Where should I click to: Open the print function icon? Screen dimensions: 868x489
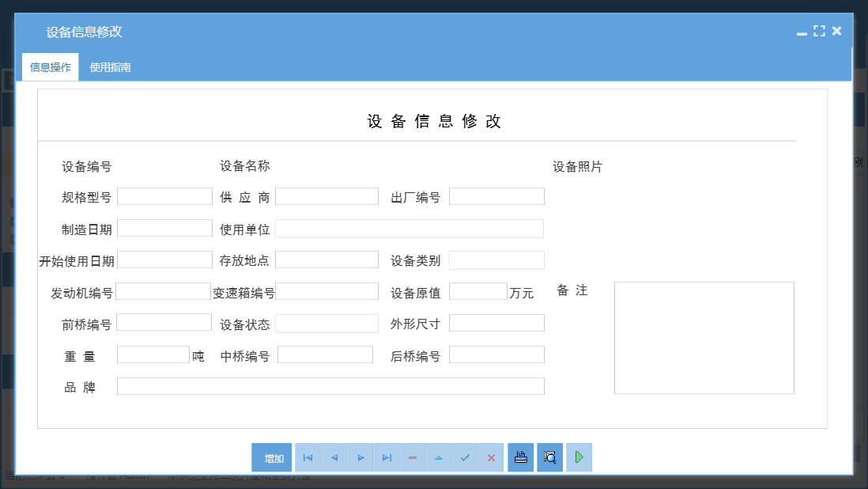(x=520, y=457)
